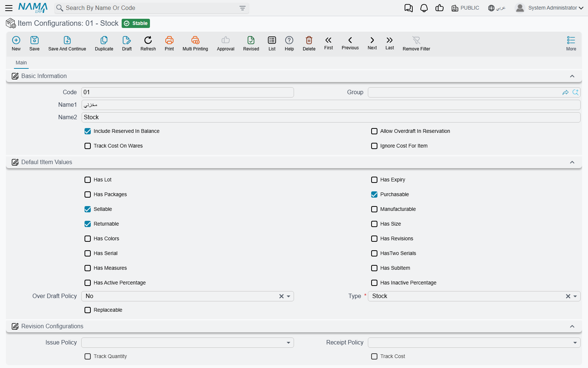Click the PUBLIC company button
Screen dimensions: 588x368
pos(465,8)
